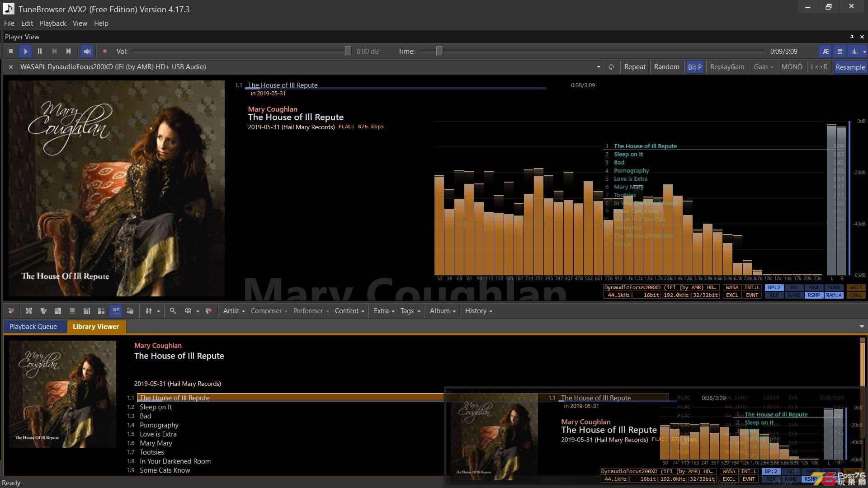
Task: Toggle the Resample button
Action: pos(850,67)
